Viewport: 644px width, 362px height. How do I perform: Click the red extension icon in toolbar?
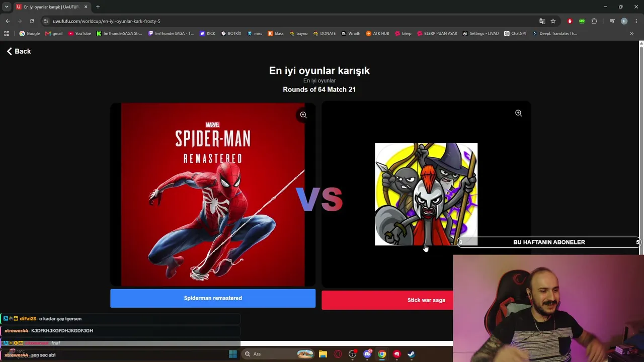tap(570, 21)
